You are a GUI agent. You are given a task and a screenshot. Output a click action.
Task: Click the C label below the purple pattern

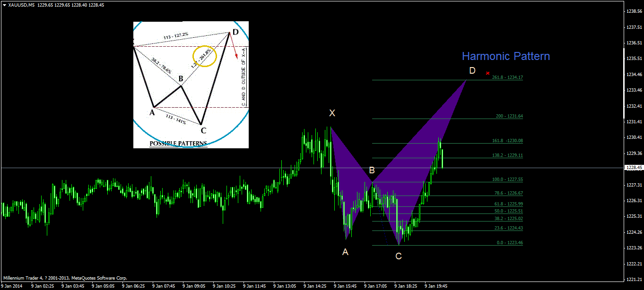(399, 256)
